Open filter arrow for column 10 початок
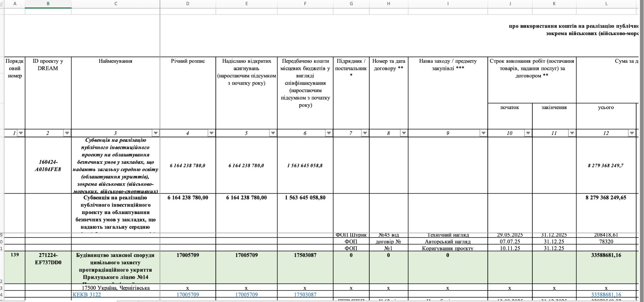This screenshot has height=302, width=644. click(528, 133)
